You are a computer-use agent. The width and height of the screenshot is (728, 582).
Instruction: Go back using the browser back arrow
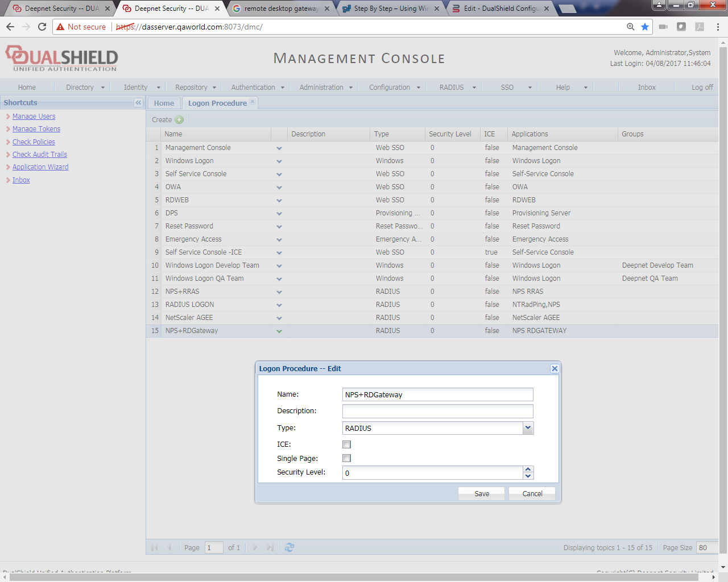[10, 27]
